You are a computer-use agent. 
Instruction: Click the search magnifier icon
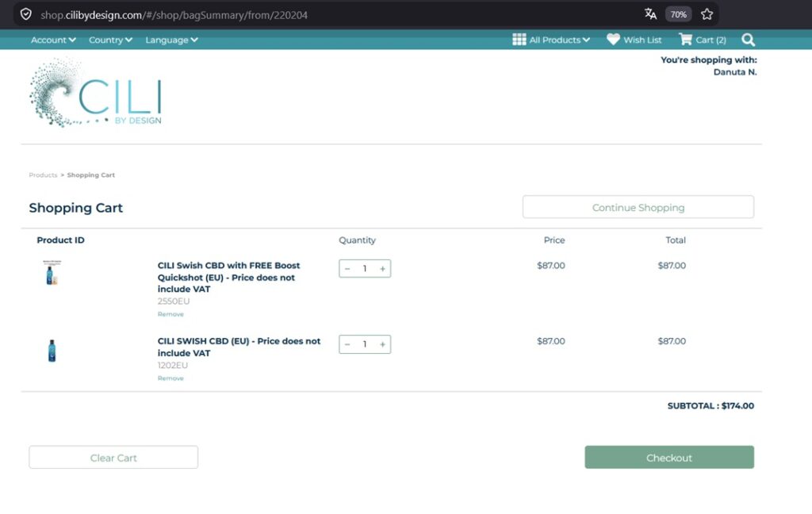[x=748, y=40]
